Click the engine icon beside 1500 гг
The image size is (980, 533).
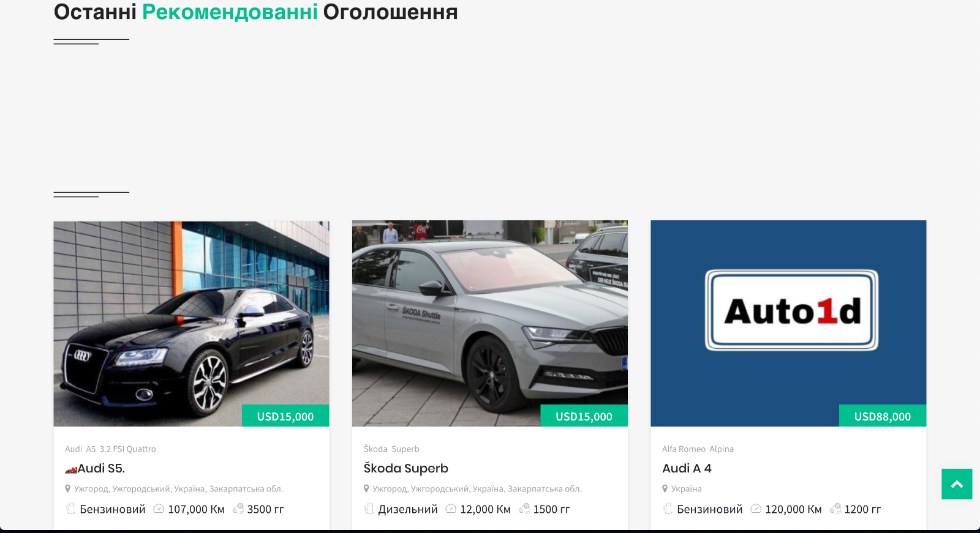pyautogui.click(x=524, y=509)
